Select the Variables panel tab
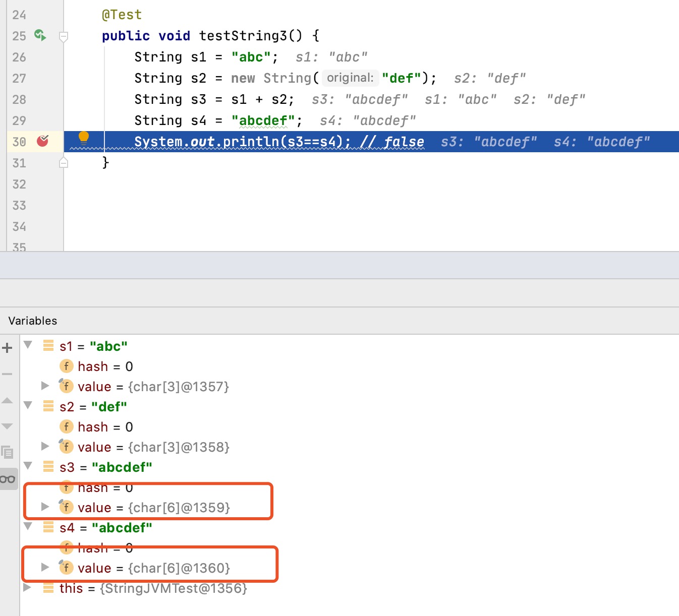Image resolution: width=679 pixels, height=616 pixels. (32, 321)
